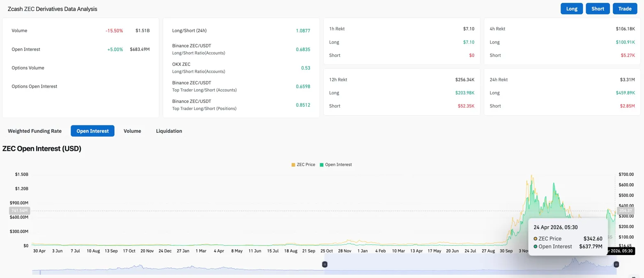Click the 741.54M left axis marker label
This screenshot has height=278, width=644.
(x=19, y=211)
